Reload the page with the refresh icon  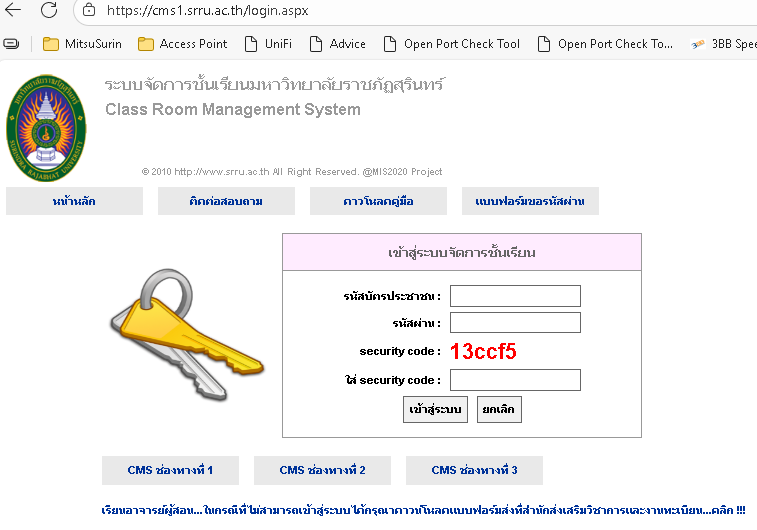(x=49, y=10)
